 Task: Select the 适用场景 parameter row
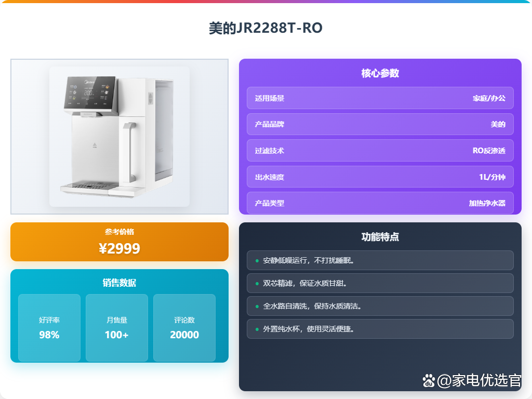380,98
